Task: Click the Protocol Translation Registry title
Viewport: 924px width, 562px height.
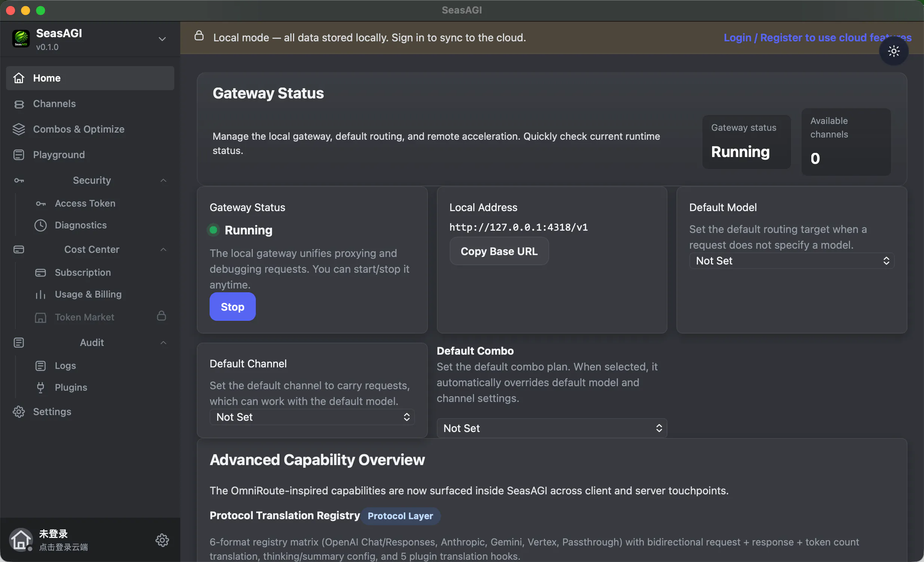Action: (285, 515)
